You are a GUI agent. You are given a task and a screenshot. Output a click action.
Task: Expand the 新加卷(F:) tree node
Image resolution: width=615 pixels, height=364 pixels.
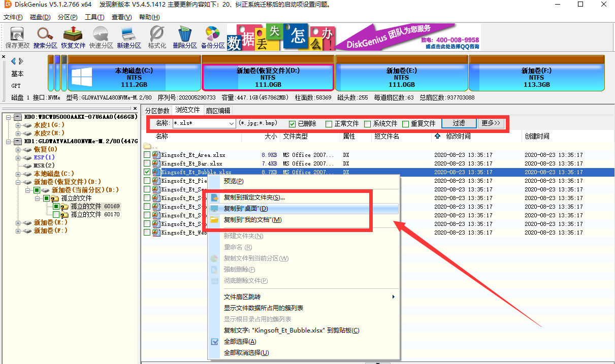pos(18,230)
